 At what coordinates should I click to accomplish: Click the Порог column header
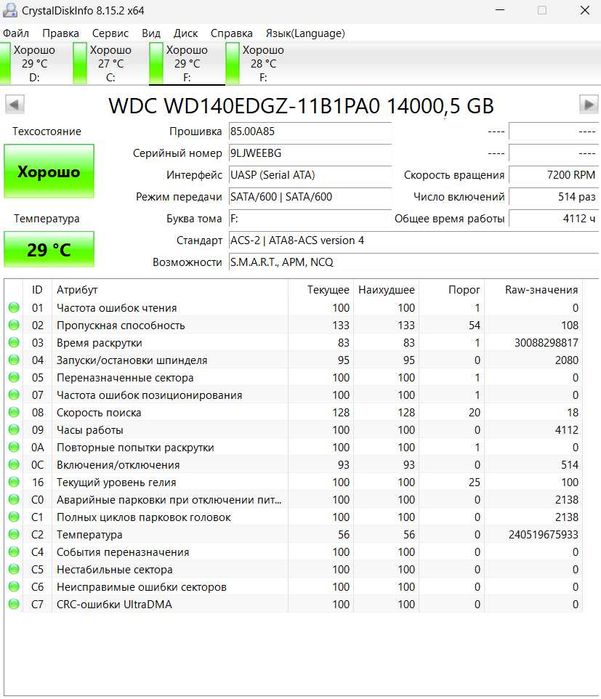[452, 290]
